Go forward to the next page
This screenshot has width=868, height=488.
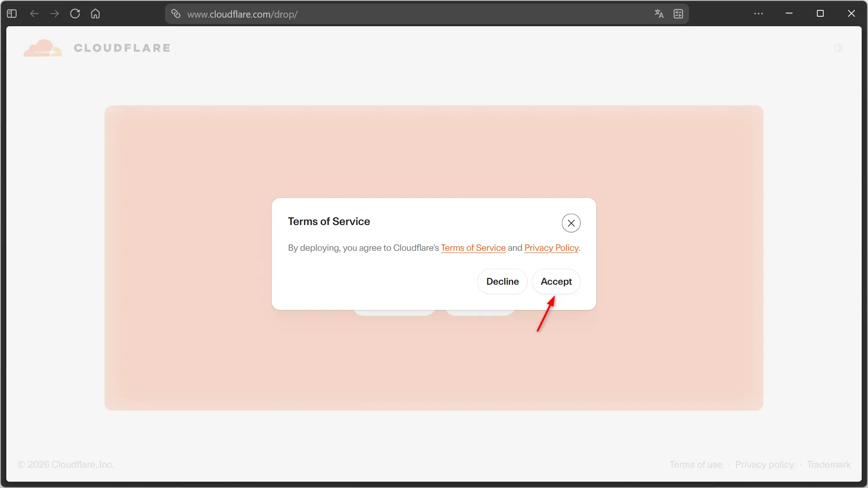click(55, 14)
